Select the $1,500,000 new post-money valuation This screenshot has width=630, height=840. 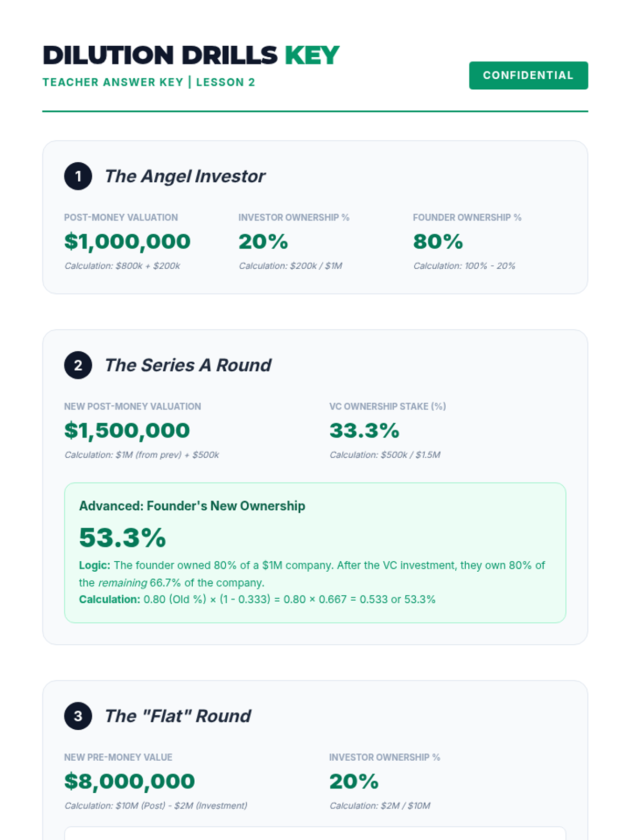click(127, 430)
